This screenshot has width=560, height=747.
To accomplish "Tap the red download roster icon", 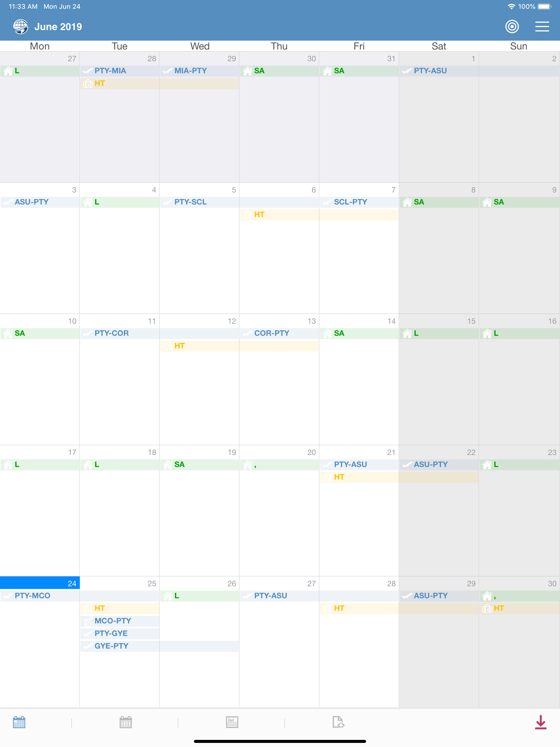I will click(540, 722).
